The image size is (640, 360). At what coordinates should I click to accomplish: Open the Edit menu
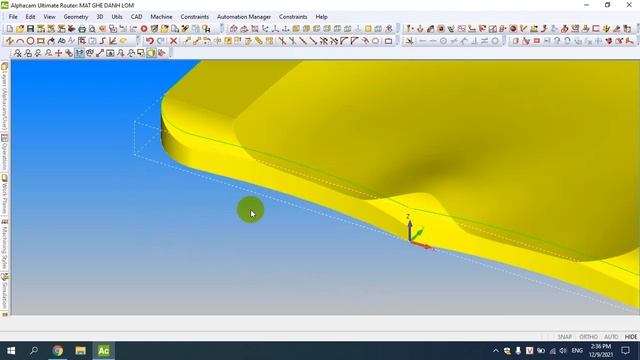[30, 17]
